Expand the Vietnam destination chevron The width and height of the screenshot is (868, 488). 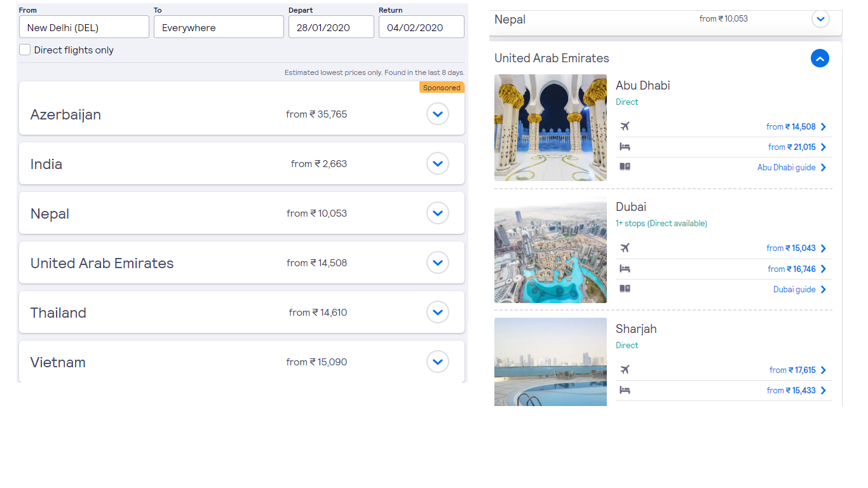tap(438, 362)
